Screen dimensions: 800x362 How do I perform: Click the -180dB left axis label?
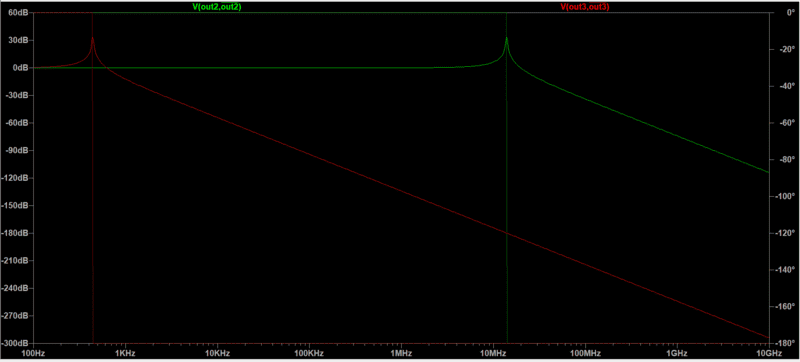[x=15, y=233]
